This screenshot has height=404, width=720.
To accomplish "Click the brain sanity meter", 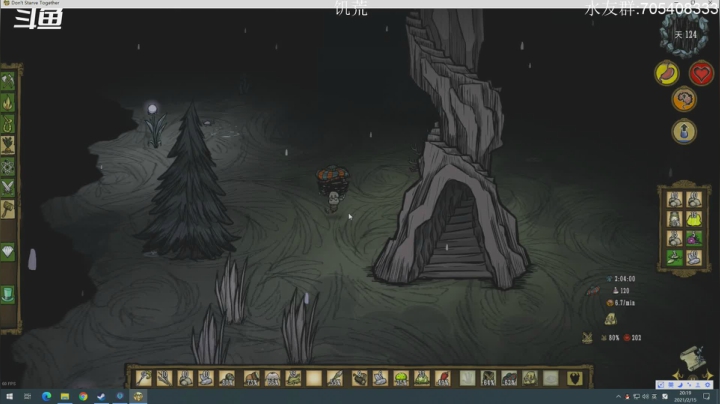I will [x=684, y=99].
